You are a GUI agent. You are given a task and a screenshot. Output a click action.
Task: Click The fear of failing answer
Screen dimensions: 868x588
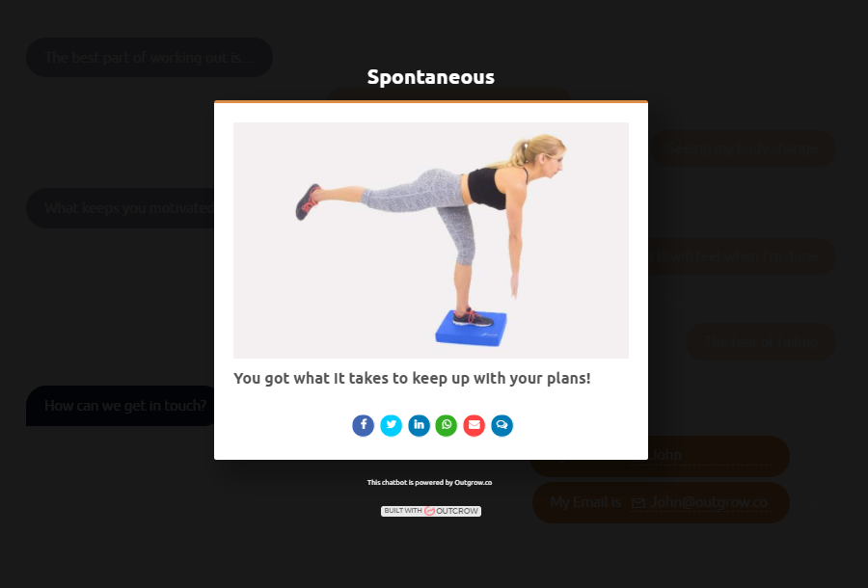[x=761, y=342]
